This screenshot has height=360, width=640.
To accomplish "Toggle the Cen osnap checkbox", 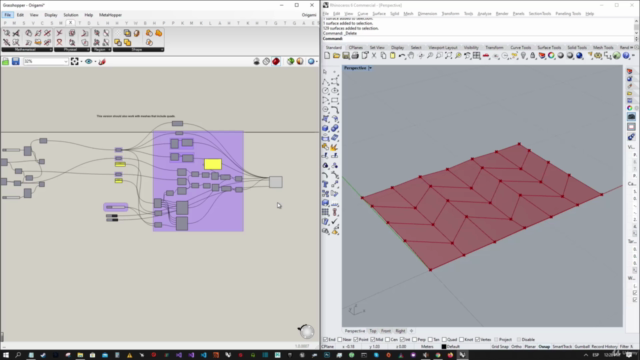I will pos(387,340).
